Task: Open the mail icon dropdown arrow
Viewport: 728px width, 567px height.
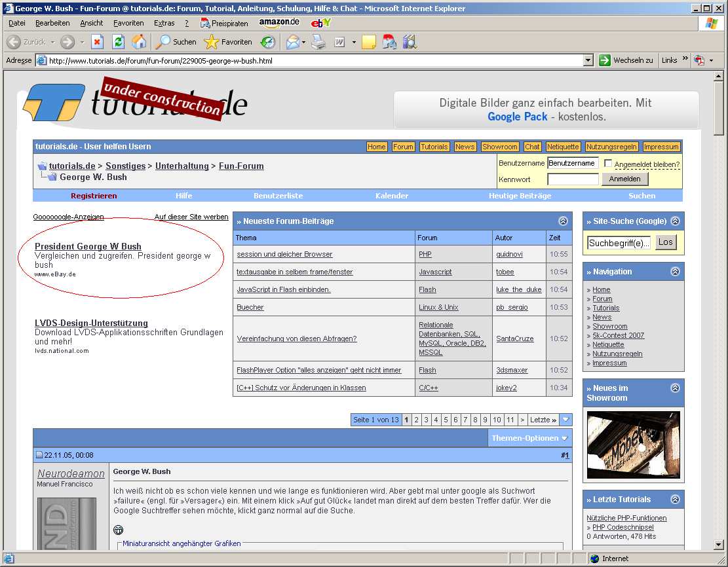Action: [303, 42]
